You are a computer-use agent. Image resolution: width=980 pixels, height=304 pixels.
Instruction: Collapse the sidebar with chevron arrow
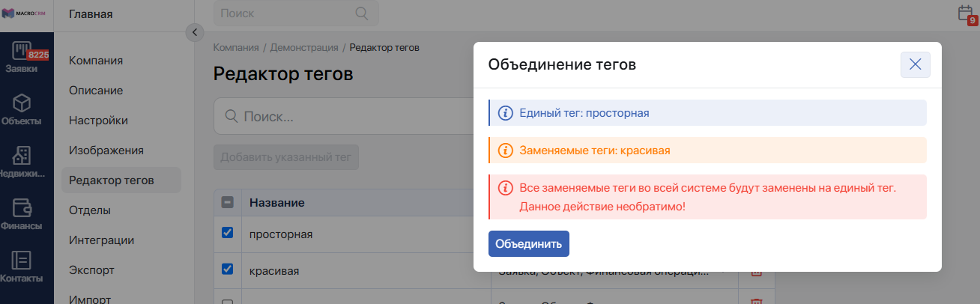[194, 32]
